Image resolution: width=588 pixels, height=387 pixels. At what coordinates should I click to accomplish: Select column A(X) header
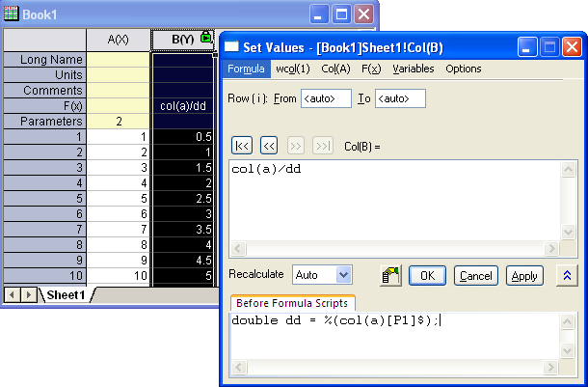pyautogui.click(x=119, y=40)
